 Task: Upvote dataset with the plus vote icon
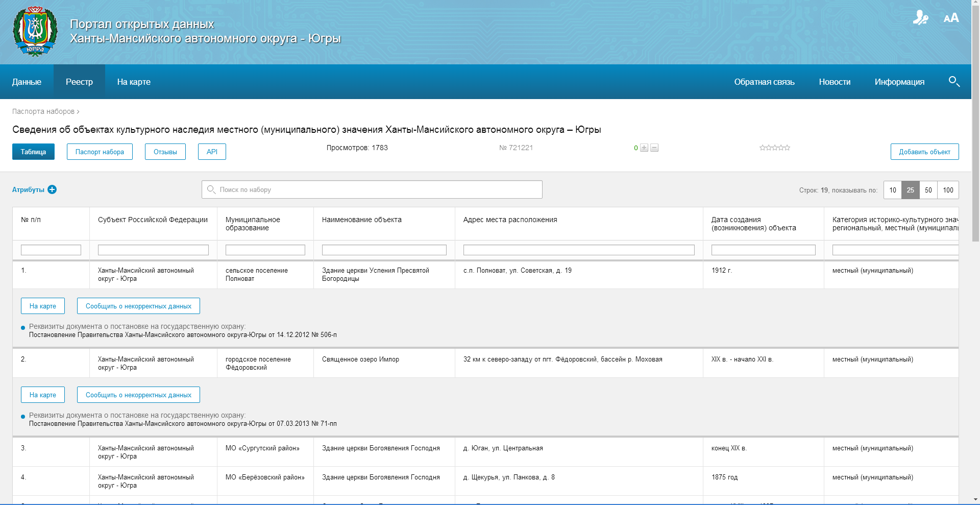pyautogui.click(x=644, y=148)
